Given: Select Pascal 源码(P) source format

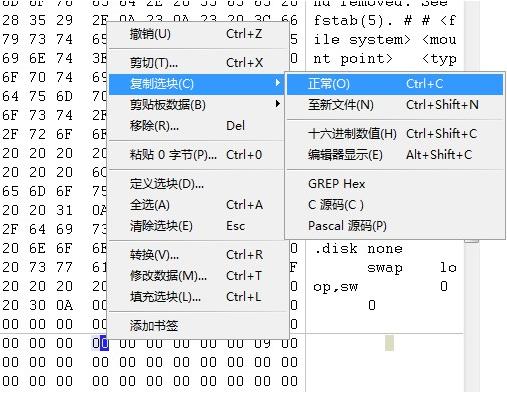Looking at the screenshot, I should point(395,226).
